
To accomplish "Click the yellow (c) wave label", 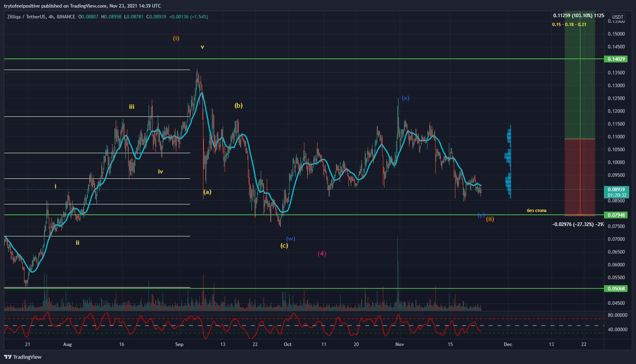I will [284, 246].
